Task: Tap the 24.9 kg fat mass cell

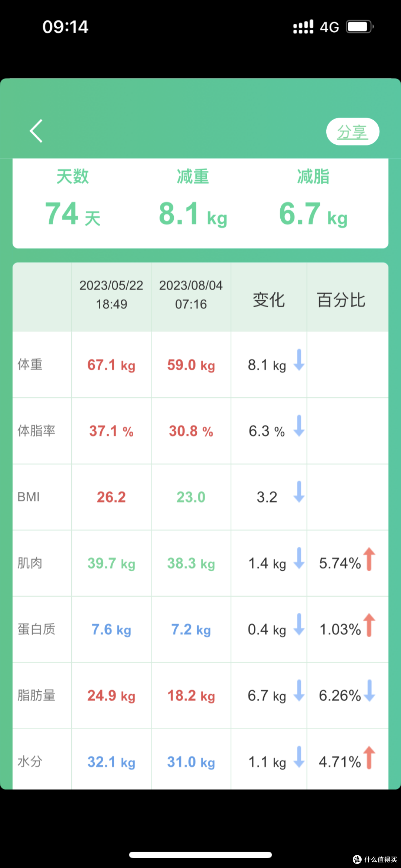Action: pyautogui.click(x=111, y=696)
